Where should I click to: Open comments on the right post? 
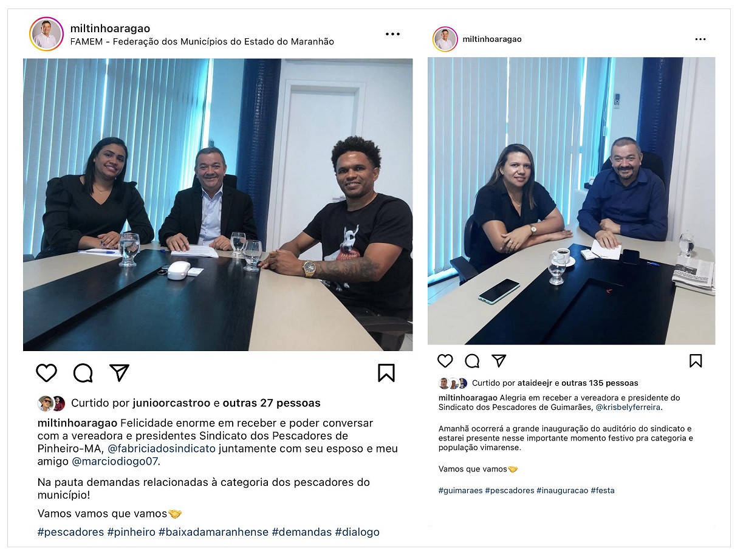(x=472, y=361)
